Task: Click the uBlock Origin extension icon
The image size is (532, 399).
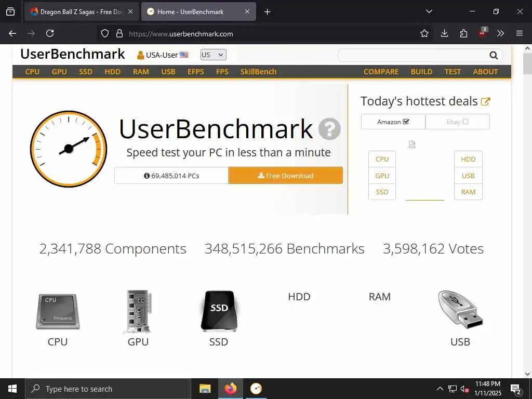Action: click(x=483, y=33)
